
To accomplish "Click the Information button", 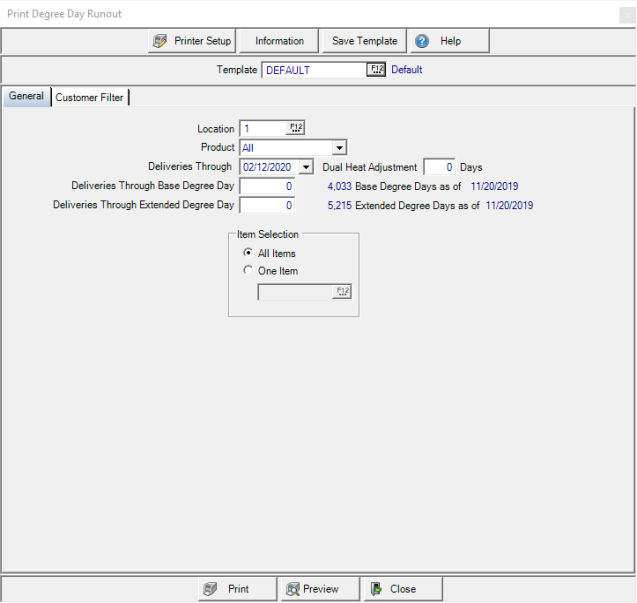I will (x=279, y=41).
